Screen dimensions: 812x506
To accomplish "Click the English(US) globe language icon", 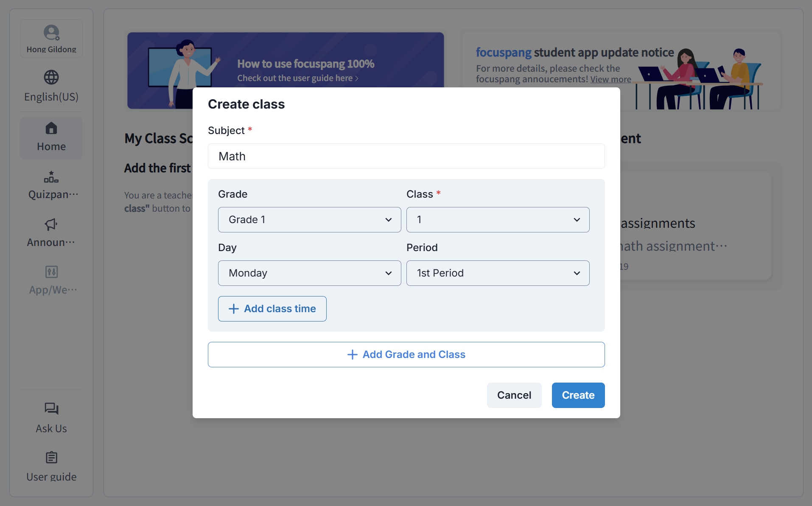I will pyautogui.click(x=51, y=77).
